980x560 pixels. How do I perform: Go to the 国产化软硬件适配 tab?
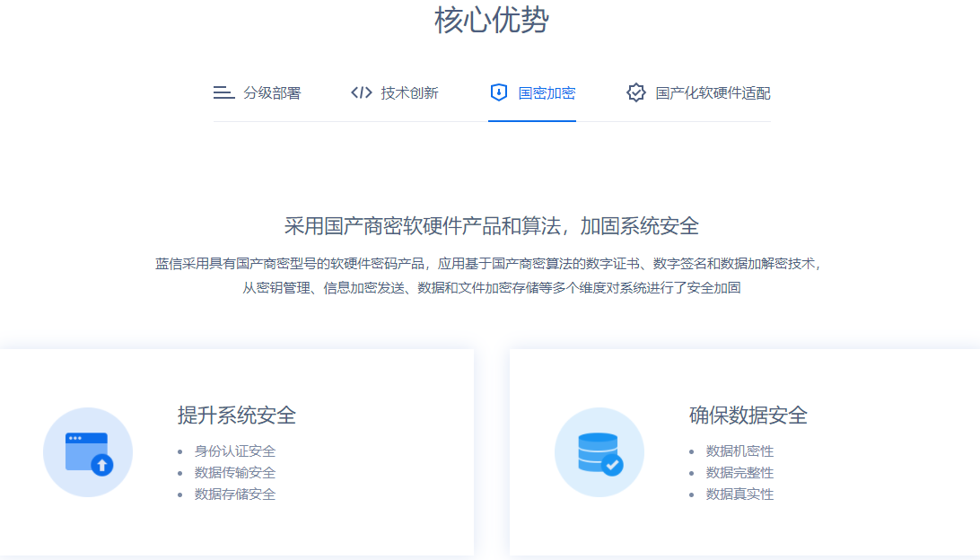(713, 93)
